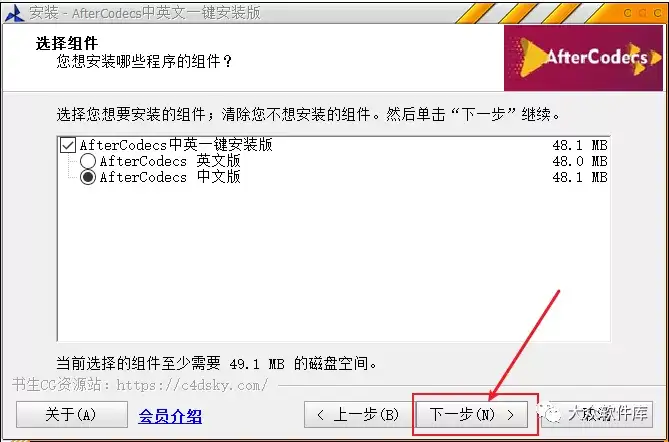Screen dimensions: 669x442
Task: Click the blue star installer icon in title bar
Action: (x=15, y=13)
